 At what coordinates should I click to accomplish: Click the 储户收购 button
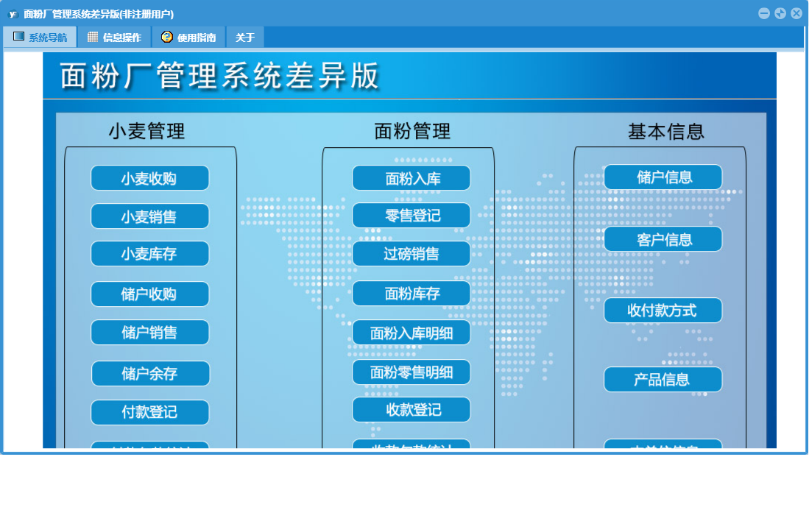pyautogui.click(x=150, y=294)
